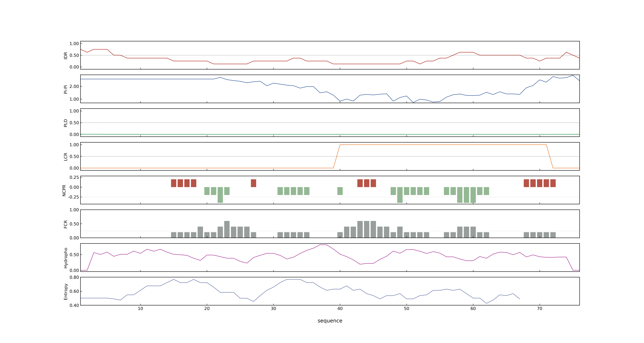Click the 0.40 tick of Entropy panel
Viewport: 644px width, 343px height.
pyautogui.click(x=74, y=305)
